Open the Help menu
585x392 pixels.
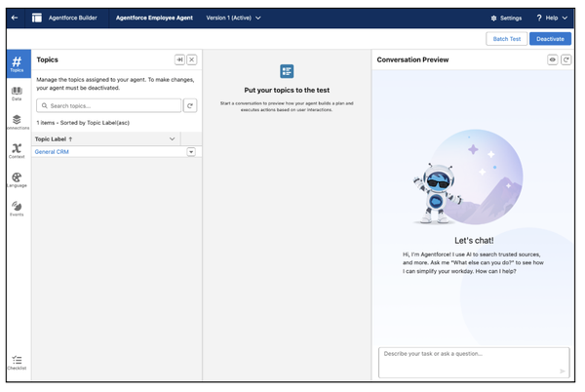552,18
